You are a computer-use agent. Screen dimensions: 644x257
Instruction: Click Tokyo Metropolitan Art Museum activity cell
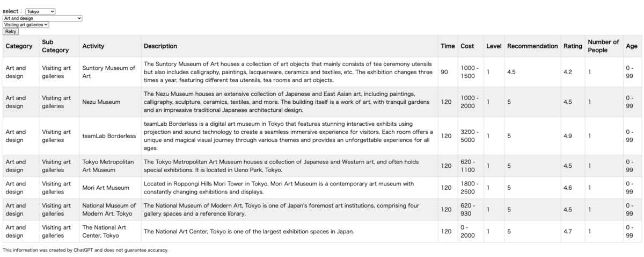108,166
